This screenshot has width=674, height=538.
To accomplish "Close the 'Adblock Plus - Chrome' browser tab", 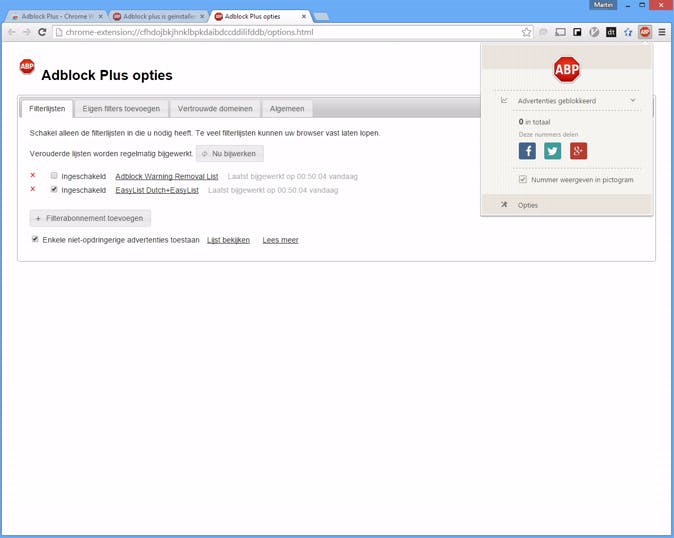I will pyautogui.click(x=100, y=16).
